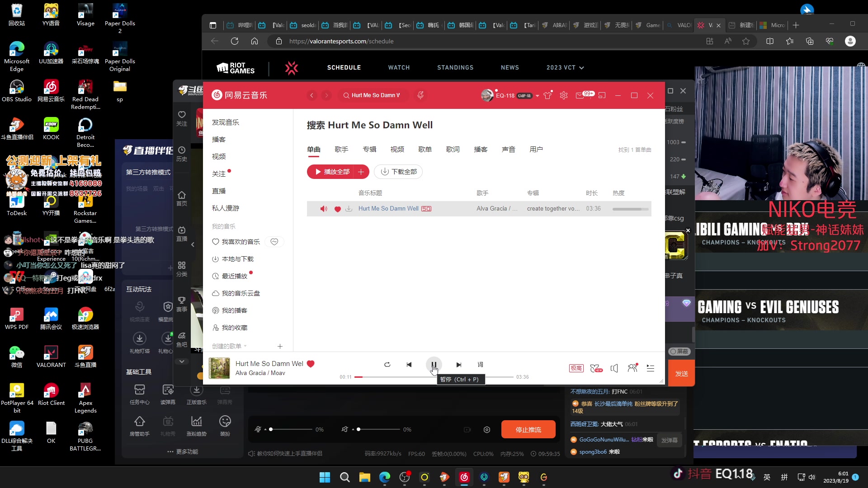Pause the playing song
868x488 pixels.
point(434,365)
